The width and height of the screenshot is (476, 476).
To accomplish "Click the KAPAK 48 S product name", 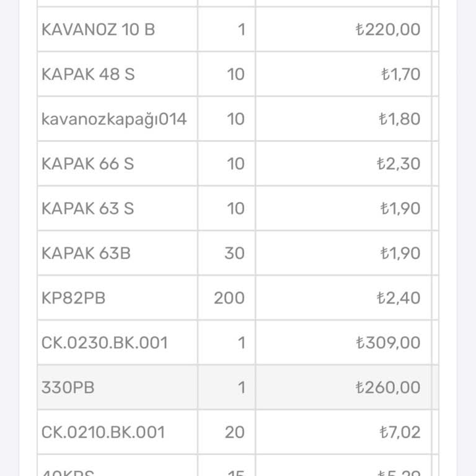I will point(88,74).
